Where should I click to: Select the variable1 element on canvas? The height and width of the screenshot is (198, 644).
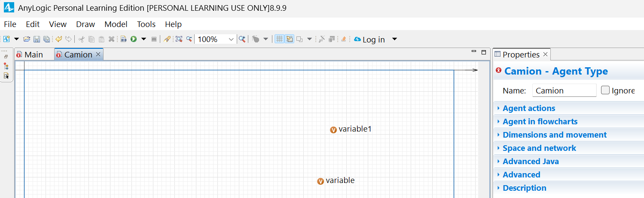[351, 129]
